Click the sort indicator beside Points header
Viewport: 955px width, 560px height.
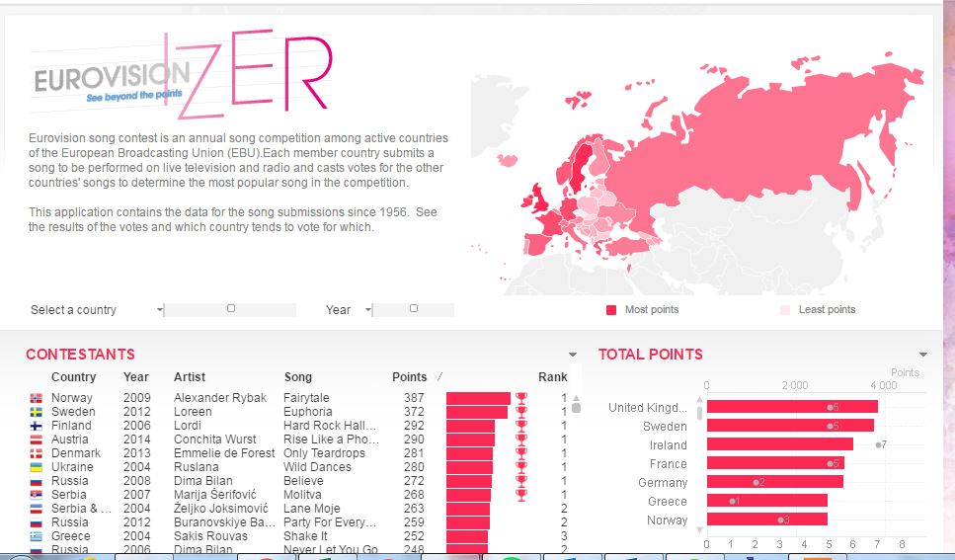(x=439, y=377)
